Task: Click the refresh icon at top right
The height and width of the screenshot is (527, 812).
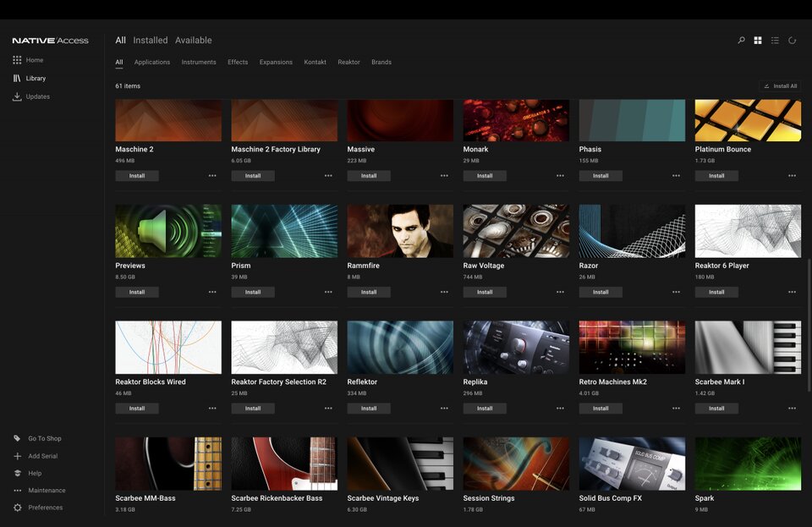Action: pyautogui.click(x=792, y=40)
